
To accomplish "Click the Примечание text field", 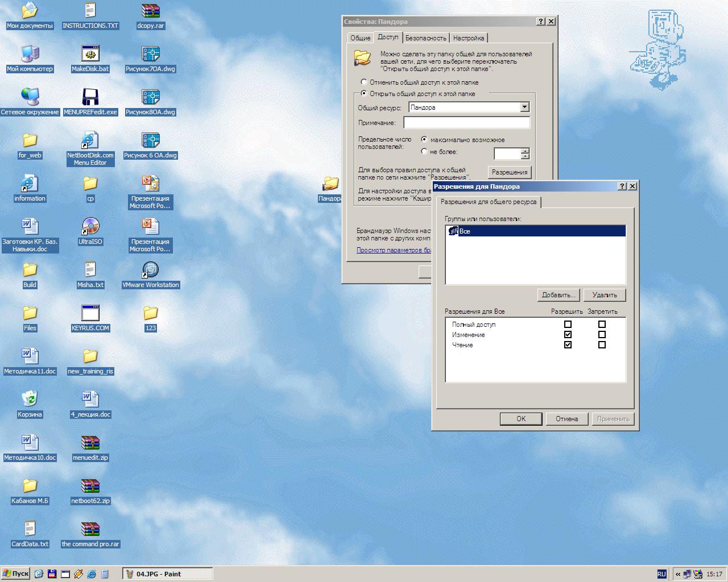I will point(466,123).
